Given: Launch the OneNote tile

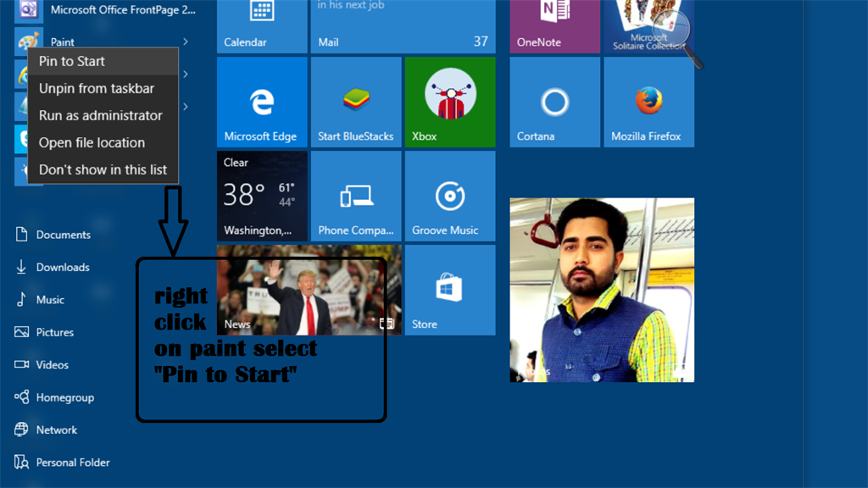Looking at the screenshot, I should [554, 26].
